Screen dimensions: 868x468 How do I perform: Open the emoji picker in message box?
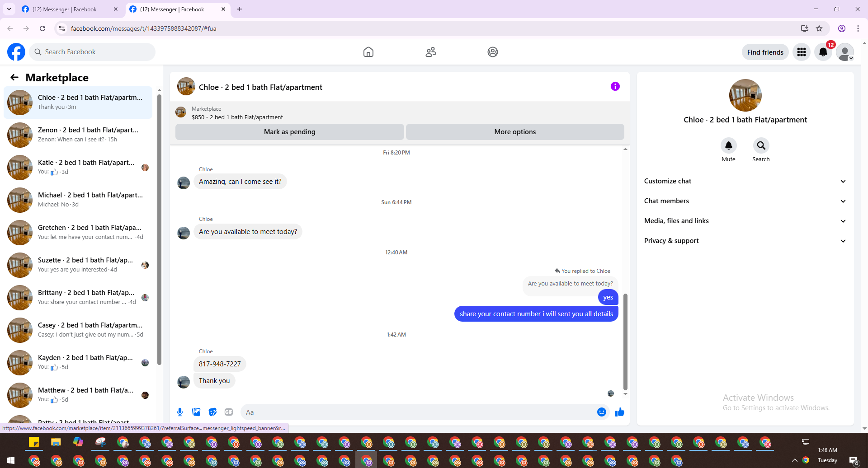click(602, 412)
